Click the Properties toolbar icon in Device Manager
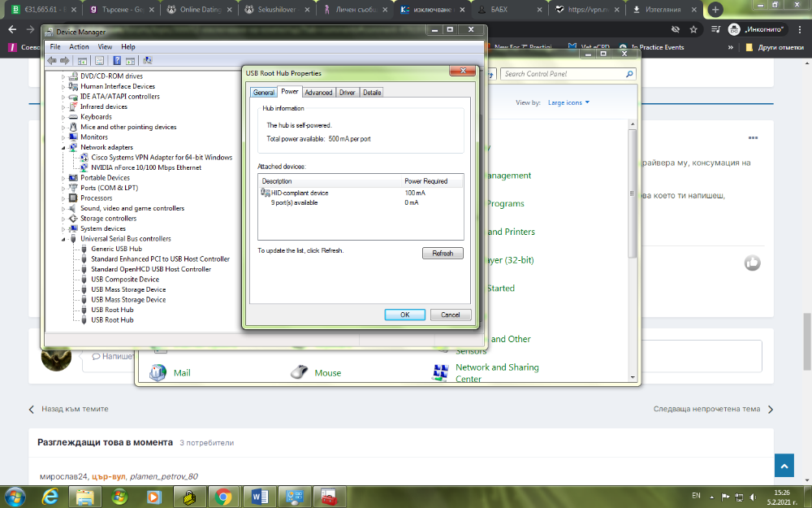 click(x=100, y=61)
